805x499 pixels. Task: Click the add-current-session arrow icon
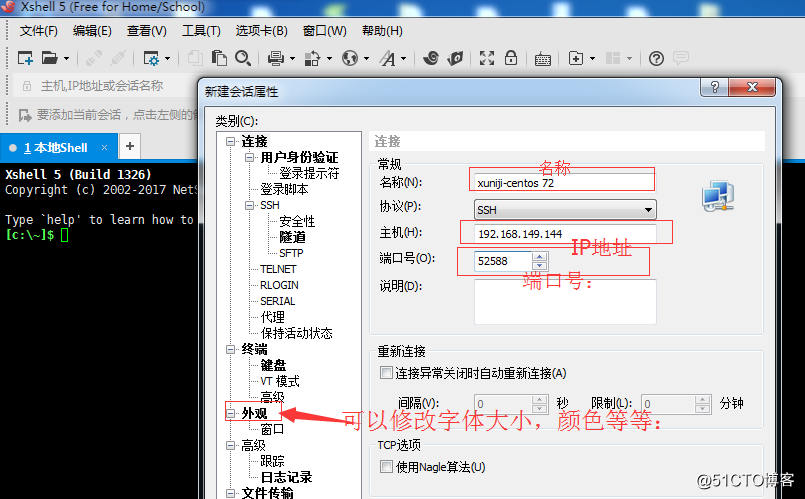[25, 115]
